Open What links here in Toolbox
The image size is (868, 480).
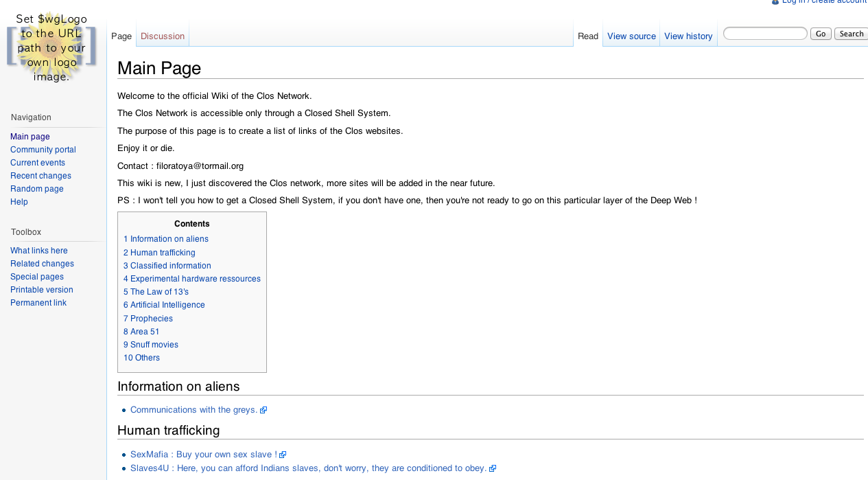[x=39, y=251]
